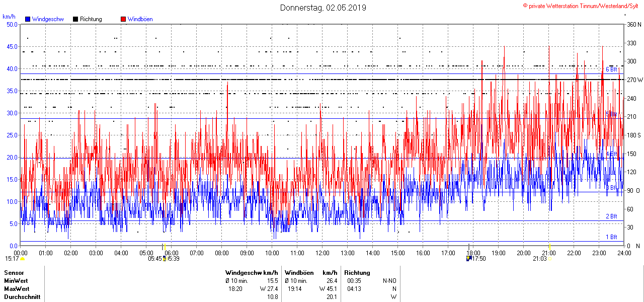Image resolution: width=644 pixels, height=302 pixels.
Task: Click the 180 S direction axis label
Action: [634, 135]
